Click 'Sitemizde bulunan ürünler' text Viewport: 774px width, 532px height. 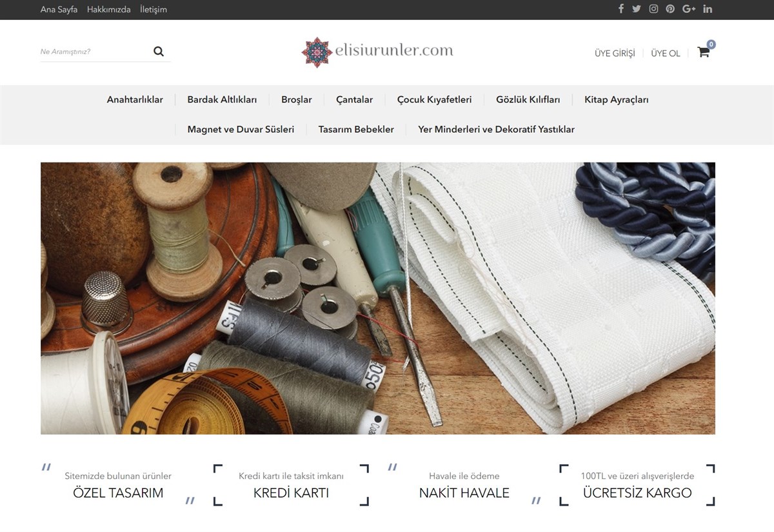coord(118,476)
